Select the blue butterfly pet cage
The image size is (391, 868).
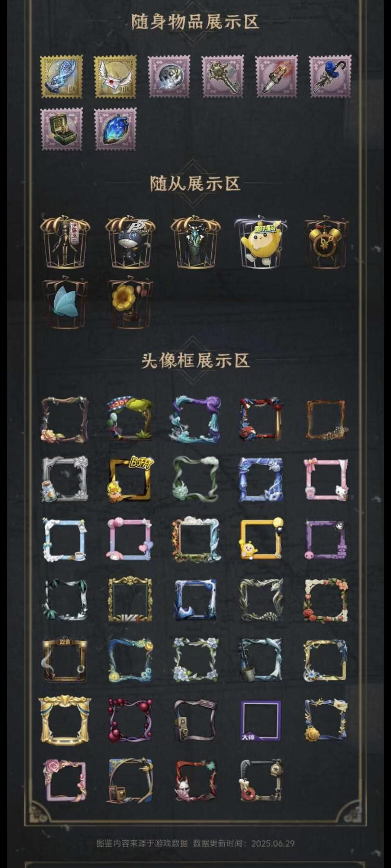click(65, 302)
